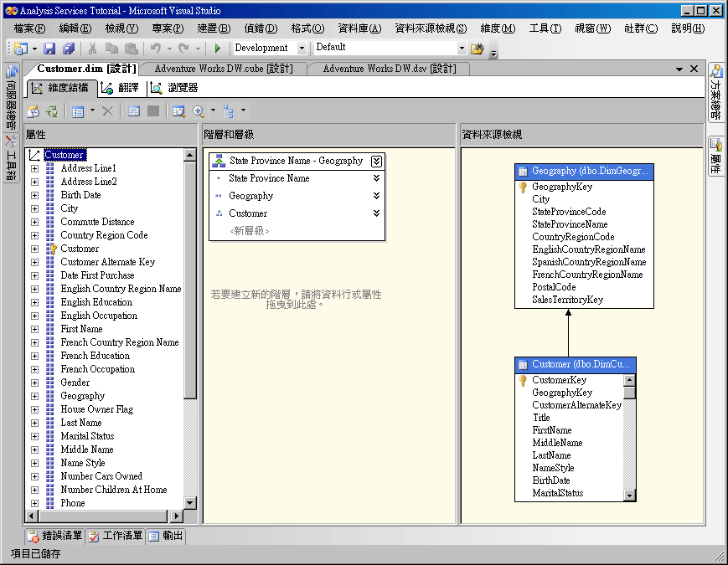The width and height of the screenshot is (728, 565).
Task: Switch to Adventure Works DW.dsv tab
Action: [389, 69]
